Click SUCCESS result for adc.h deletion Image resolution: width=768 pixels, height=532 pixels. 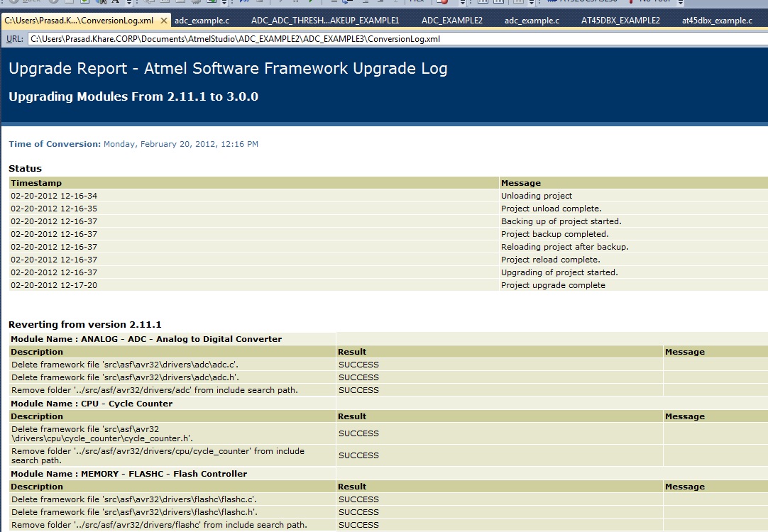pos(358,377)
